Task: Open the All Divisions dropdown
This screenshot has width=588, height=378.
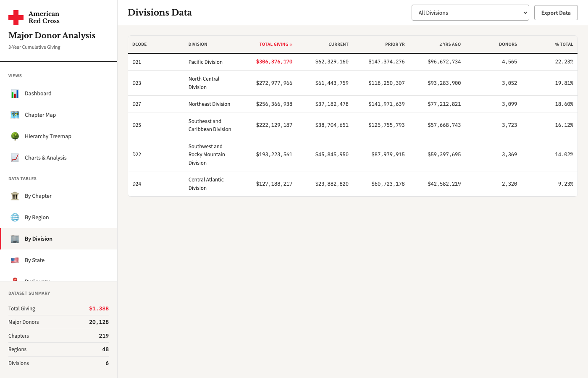Action: (x=470, y=13)
